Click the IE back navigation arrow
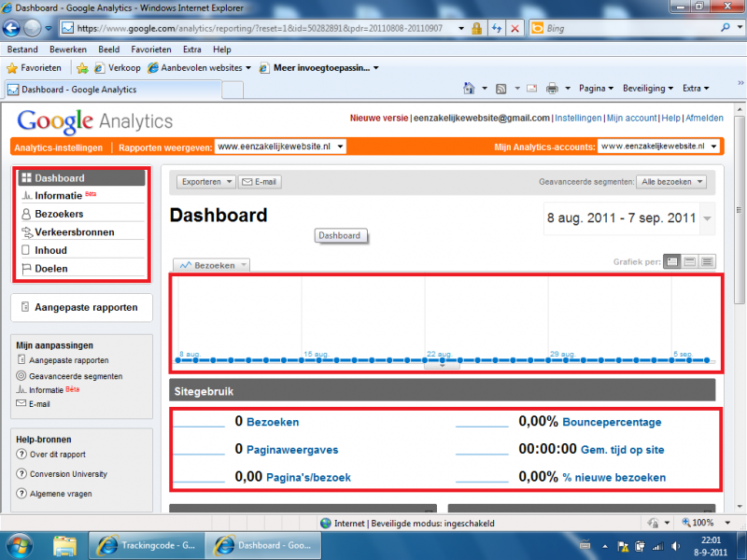 (15, 28)
